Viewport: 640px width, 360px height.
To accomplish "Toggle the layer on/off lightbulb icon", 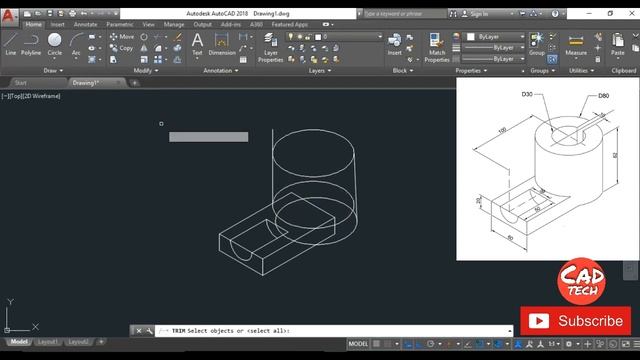I will pyautogui.click(x=291, y=37).
